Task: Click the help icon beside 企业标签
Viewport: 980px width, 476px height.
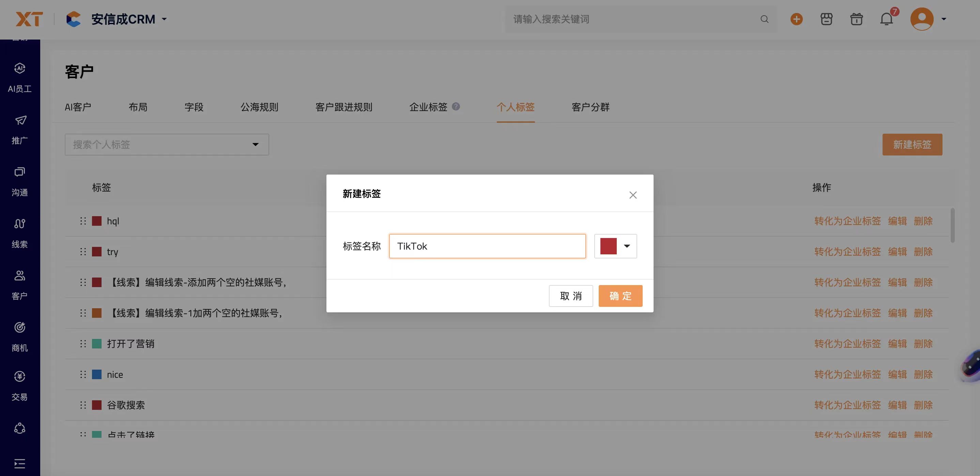Action: click(x=456, y=107)
